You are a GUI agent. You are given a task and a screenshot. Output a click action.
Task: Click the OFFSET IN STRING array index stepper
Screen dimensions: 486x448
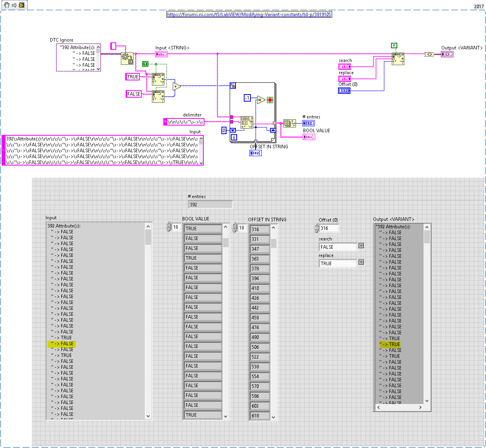pos(235,228)
